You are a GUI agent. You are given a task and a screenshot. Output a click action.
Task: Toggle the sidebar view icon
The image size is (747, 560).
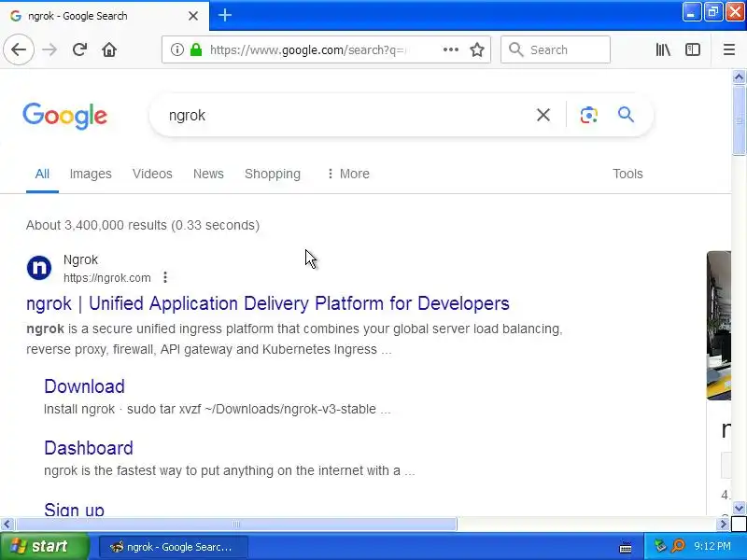tap(693, 49)
